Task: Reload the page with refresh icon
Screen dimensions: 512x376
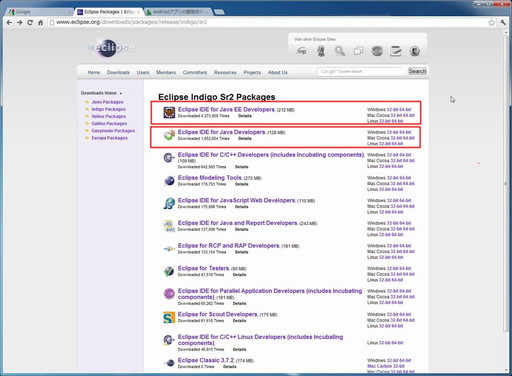Action: (x=30, y=22)
